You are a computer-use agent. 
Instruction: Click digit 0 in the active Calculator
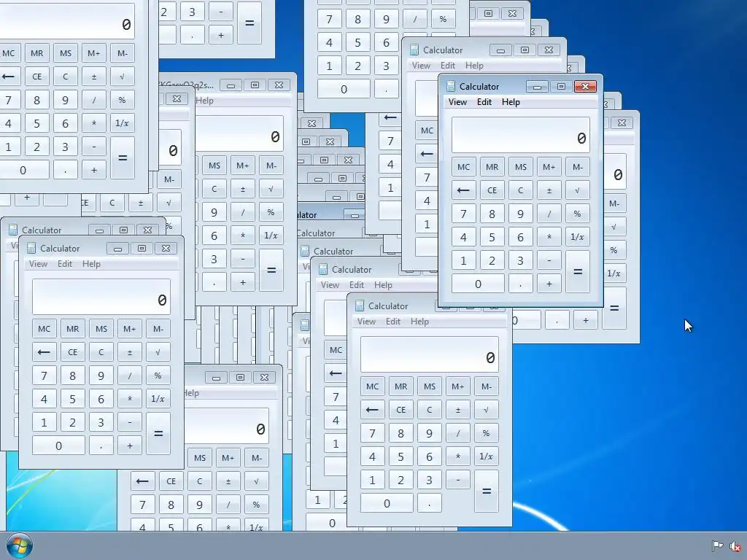[x=478, y=284]
